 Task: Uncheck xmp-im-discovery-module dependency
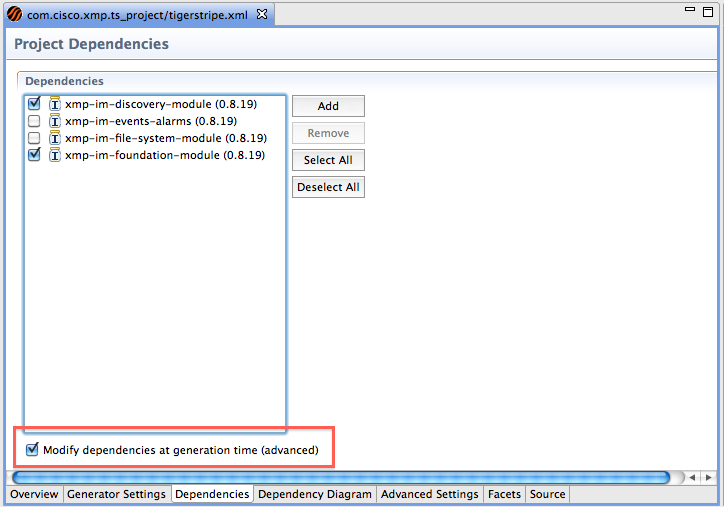pos(34,103)
